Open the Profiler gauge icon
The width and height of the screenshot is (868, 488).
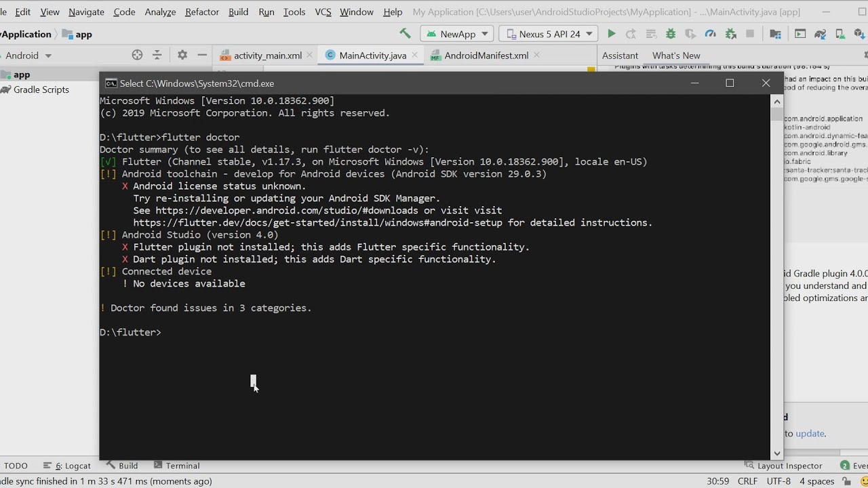tap(710, 34)
